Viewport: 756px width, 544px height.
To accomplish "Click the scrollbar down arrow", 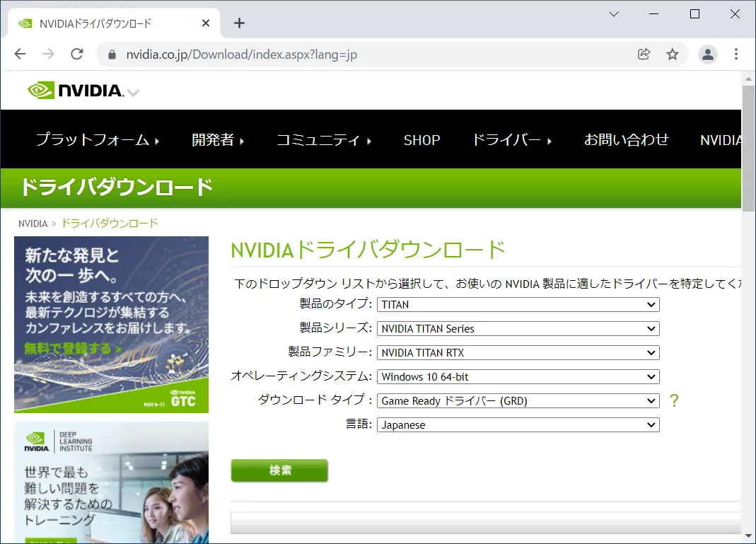I will (748, 536).
